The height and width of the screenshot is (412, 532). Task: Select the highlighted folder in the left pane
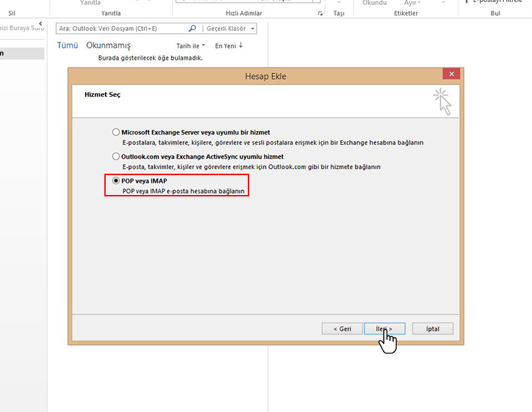(22, 54)
